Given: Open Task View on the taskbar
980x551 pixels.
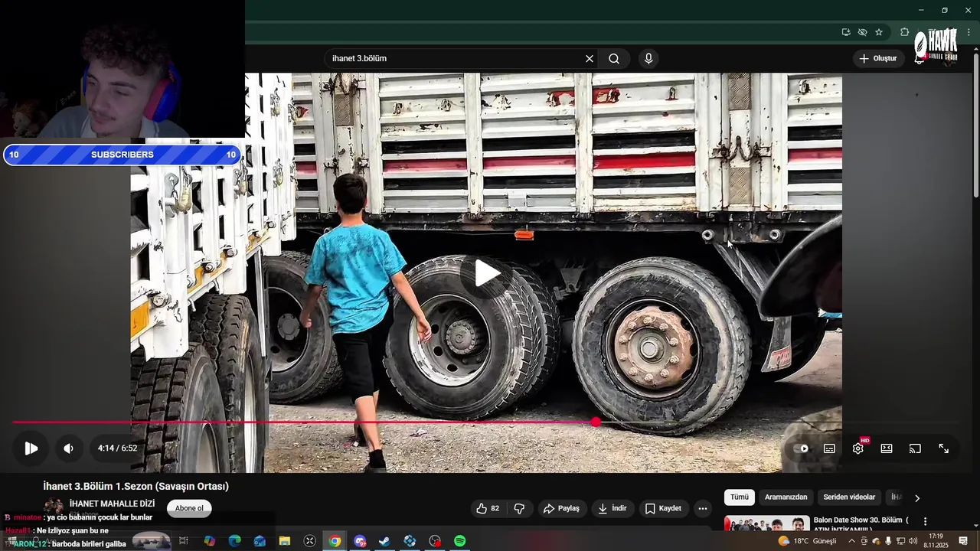Looking at the screenshot, I should pos(184,541).
